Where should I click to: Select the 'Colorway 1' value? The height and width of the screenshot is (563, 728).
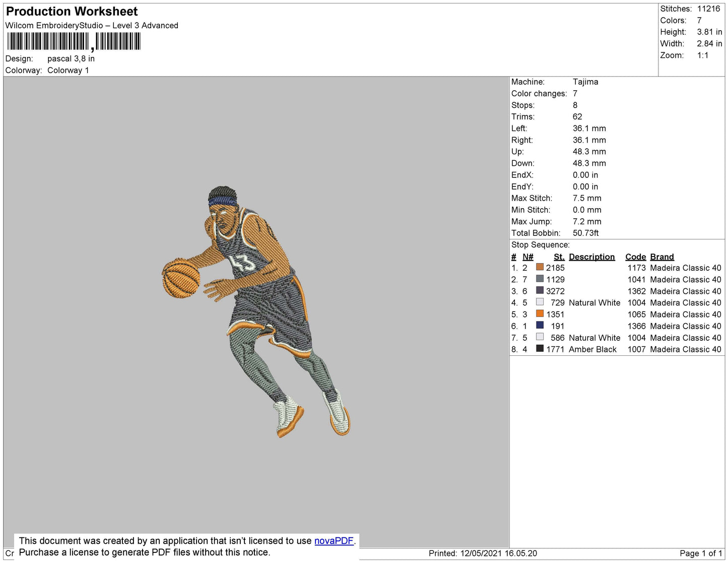68,70
